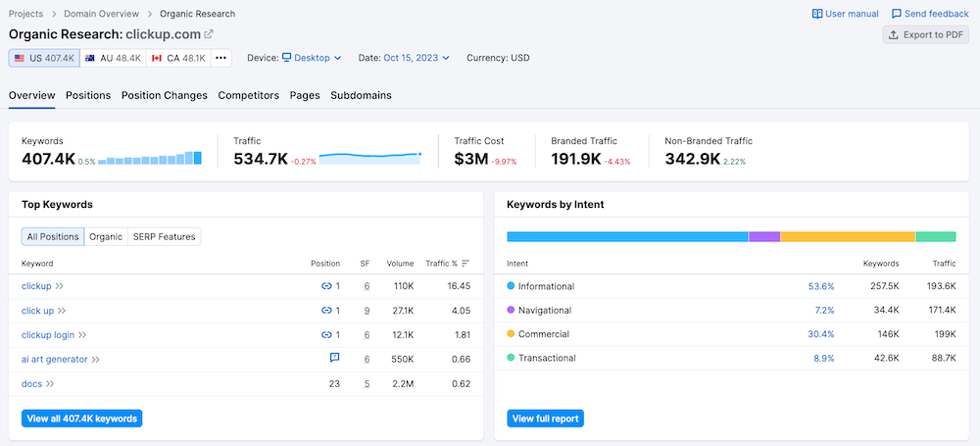
Task: Click the ai art generator keyword link
Action: [x=55, y=359]
